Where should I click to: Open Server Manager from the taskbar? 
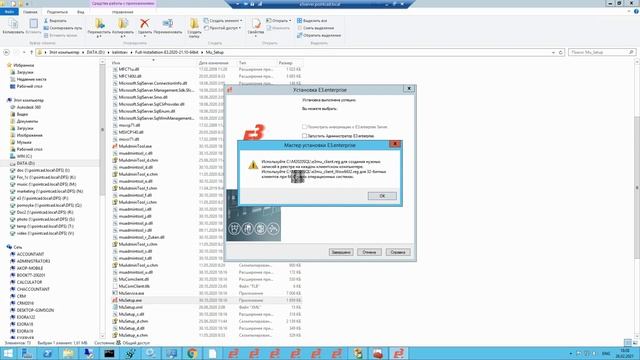pyautogui.click(x=27, y=353)
